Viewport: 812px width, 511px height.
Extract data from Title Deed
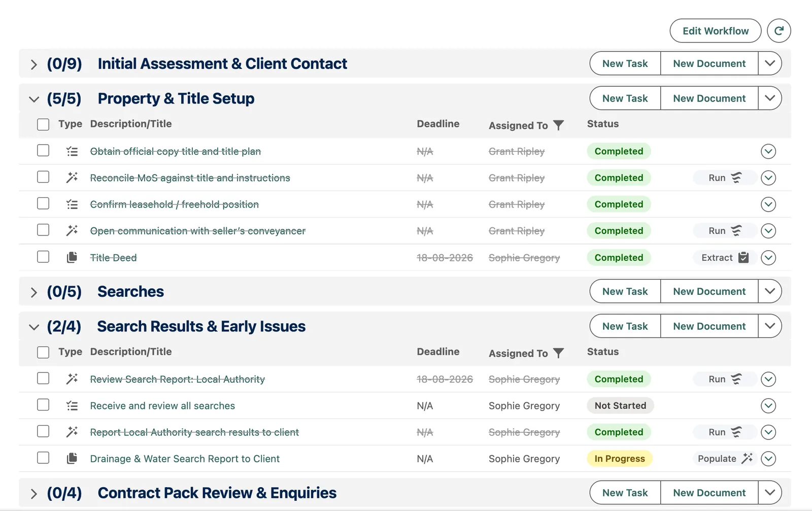click(x=725, y=257)
